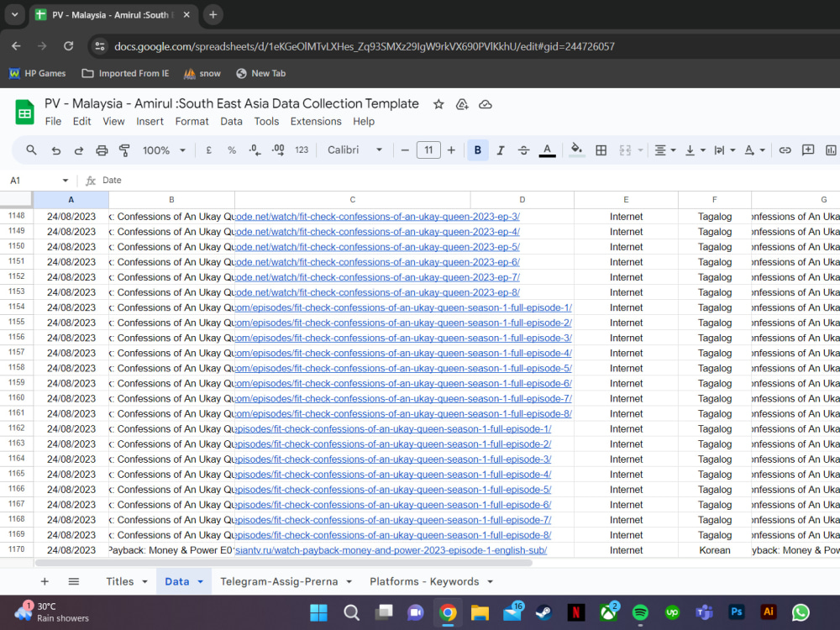Screen dimensions: 840x630
Task: Open the HP Games bookmark
Action: pyautogui.click(x=38, y=73)
